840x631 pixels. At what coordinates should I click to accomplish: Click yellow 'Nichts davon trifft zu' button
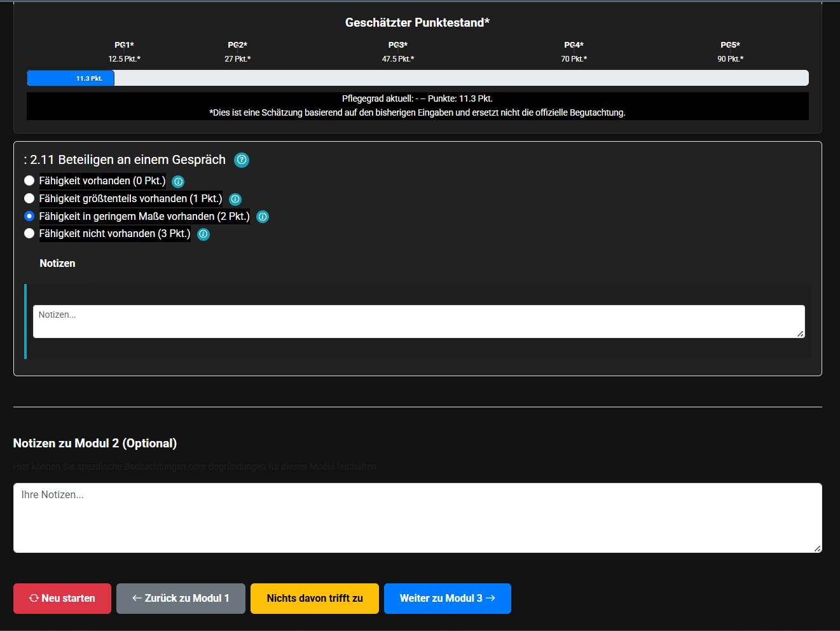[315, 599]
